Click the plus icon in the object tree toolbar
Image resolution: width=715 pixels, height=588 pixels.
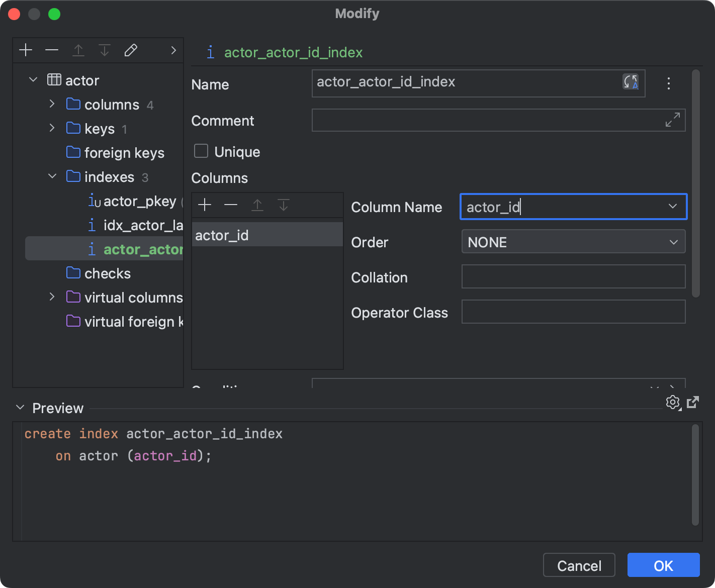26,50
